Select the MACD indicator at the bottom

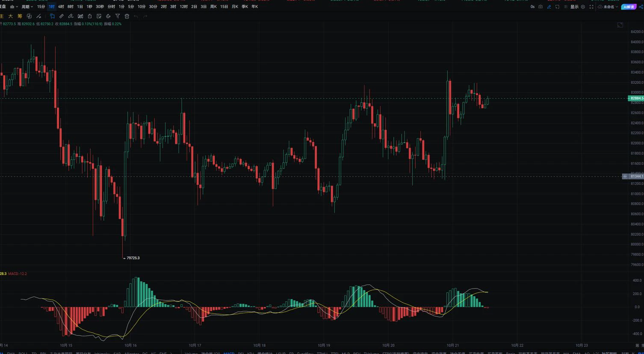229,353
